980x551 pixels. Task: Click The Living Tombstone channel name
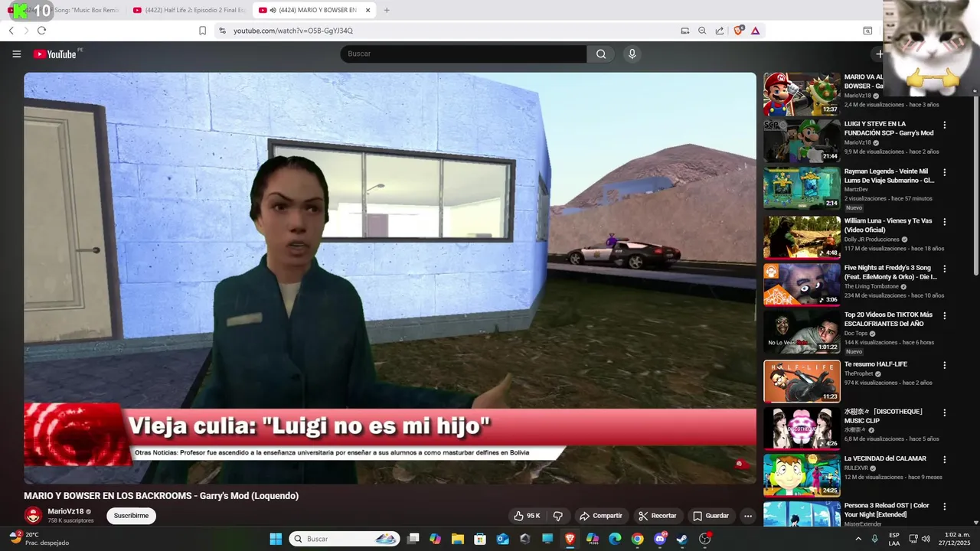(x=872, y=286)
